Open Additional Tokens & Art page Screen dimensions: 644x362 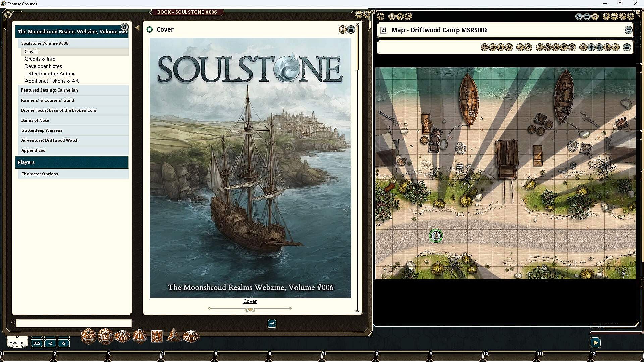[x=75, y=81]
